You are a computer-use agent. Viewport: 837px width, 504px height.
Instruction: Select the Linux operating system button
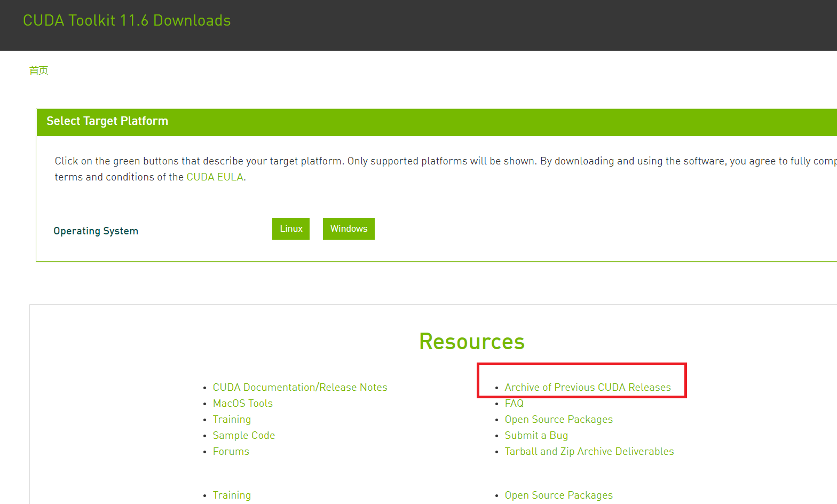(291, 229)
